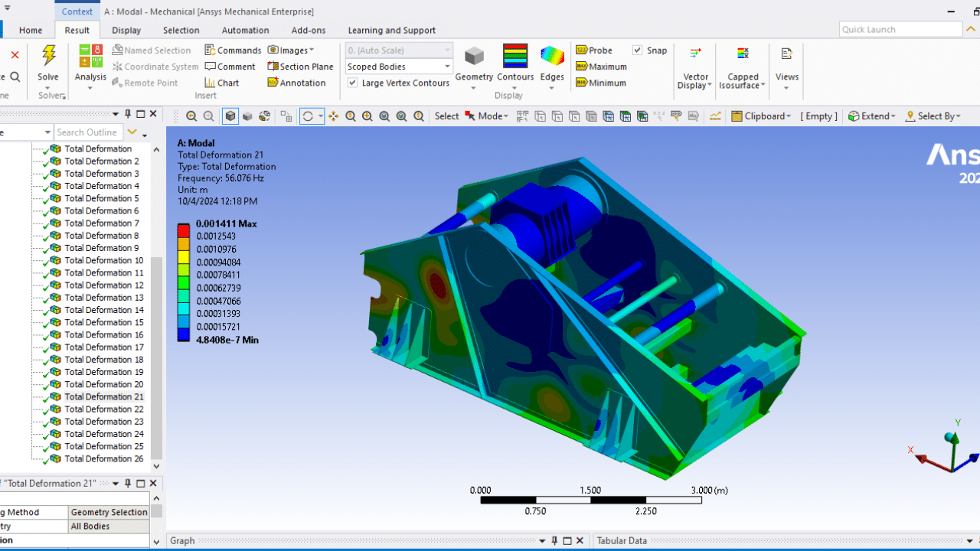Screen dimensions: 980x551
Task: Toggle the Snap checkbox
Action: click(x=638, y=50)
